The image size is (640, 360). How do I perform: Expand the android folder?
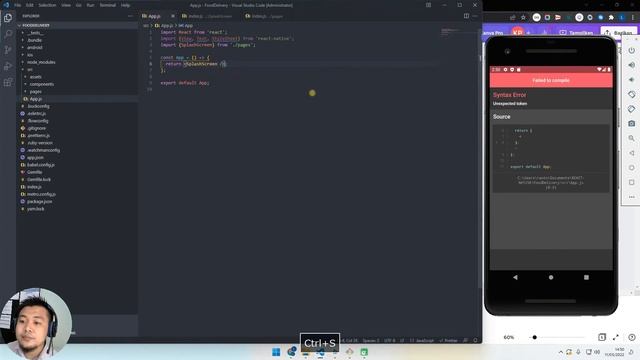(x=35, y=47)
